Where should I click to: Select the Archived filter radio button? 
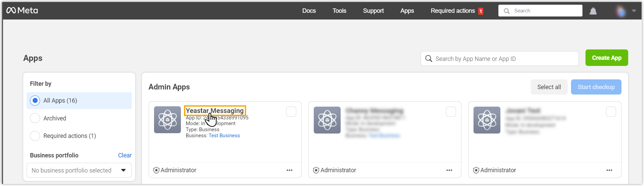[35, 118]
